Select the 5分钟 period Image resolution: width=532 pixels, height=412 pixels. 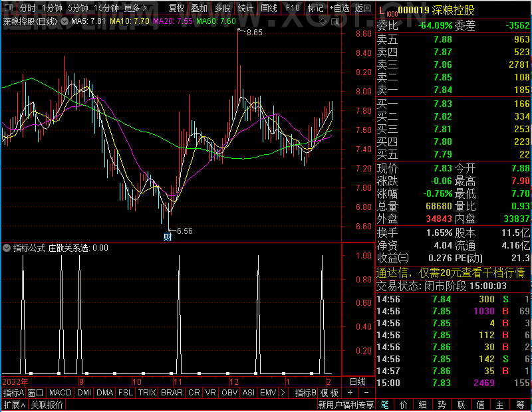78,7
